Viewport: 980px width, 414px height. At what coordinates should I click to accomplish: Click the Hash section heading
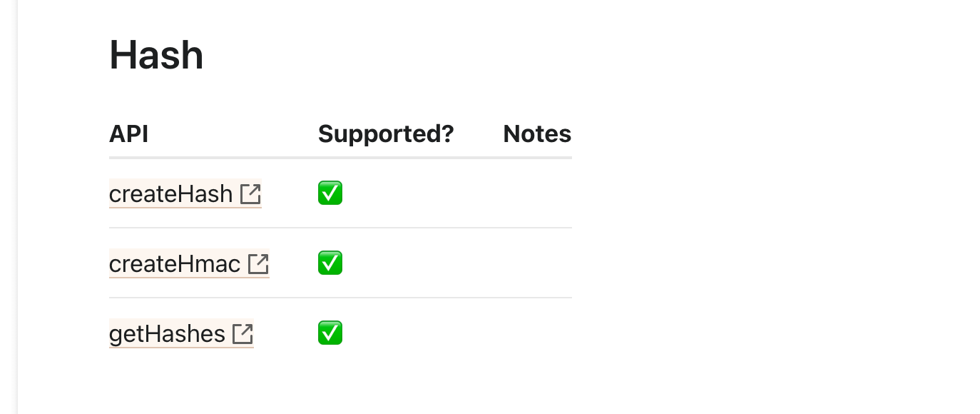pyautogui.click(x=156, y=55)
